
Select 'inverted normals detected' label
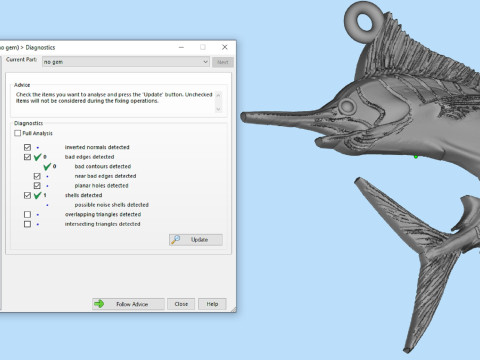[97, 147]
